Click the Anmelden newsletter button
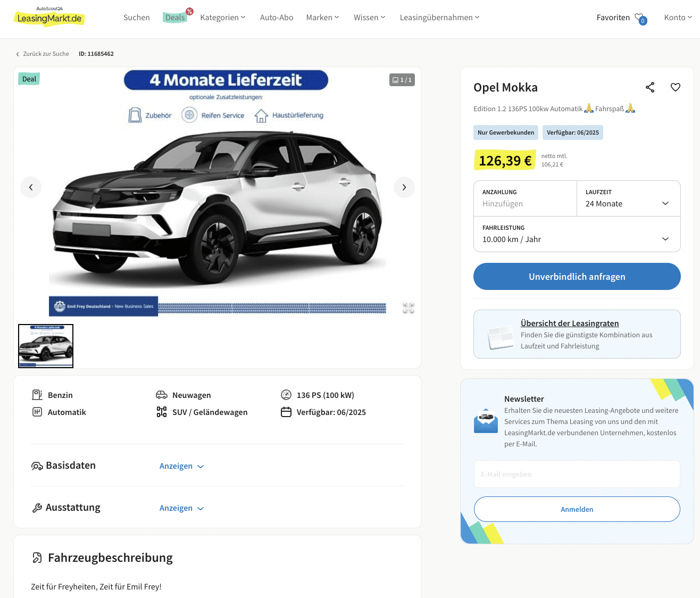The width and height of the screenshot is (700, 598). click(x=577, y=509)
